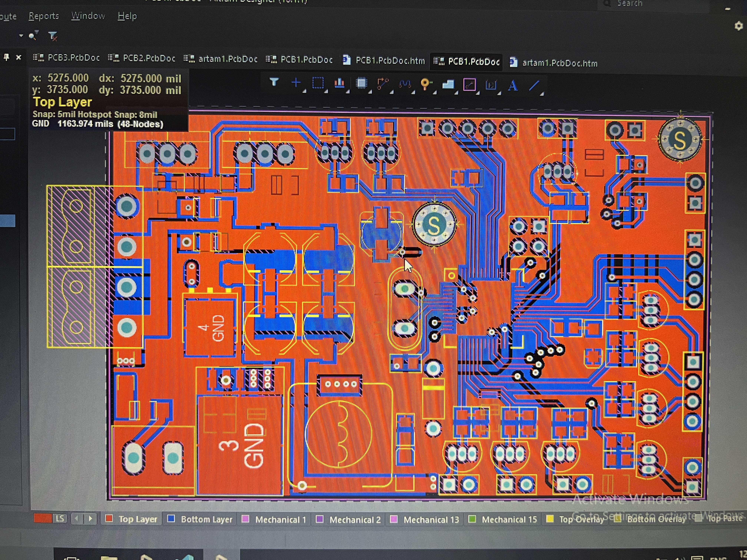Choose the place polygon pour tool
Viewport: 747px width, 560px height.
(448, 84)
